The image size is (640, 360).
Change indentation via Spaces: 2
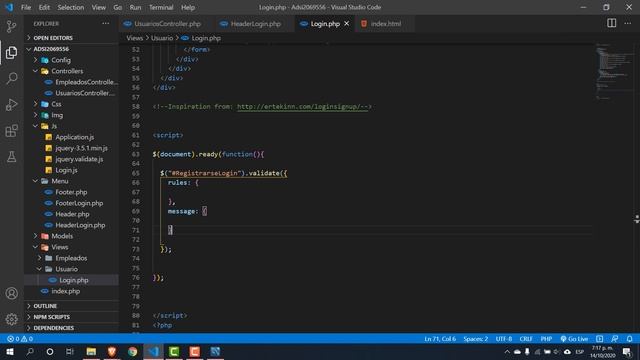click(476, 339)
